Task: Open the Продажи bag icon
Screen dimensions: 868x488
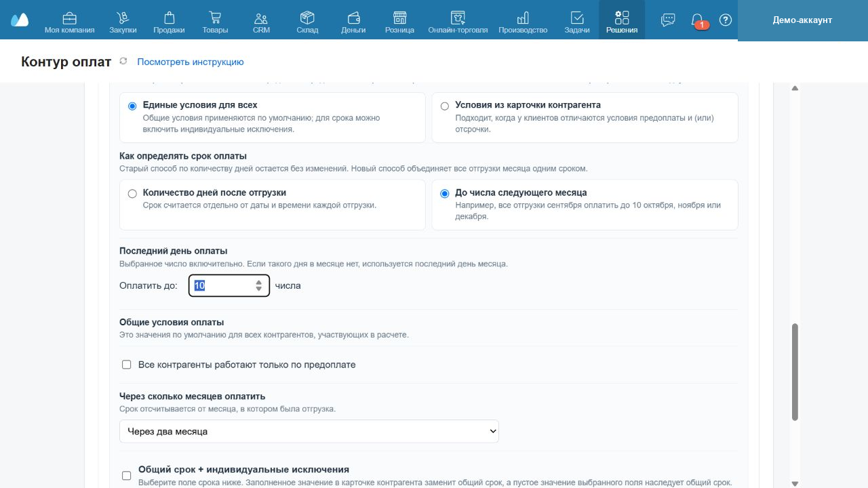Action: click(x=169, y=18)
